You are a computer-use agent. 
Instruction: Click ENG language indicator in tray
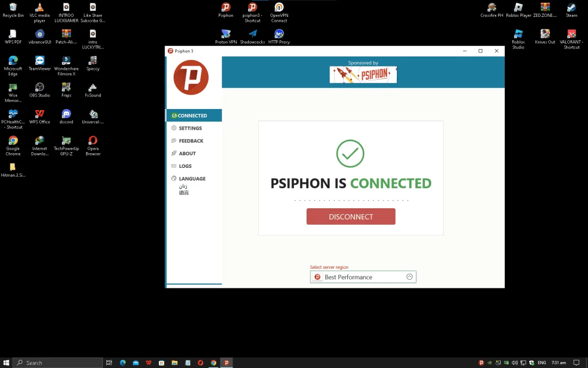tap(542, 363)
